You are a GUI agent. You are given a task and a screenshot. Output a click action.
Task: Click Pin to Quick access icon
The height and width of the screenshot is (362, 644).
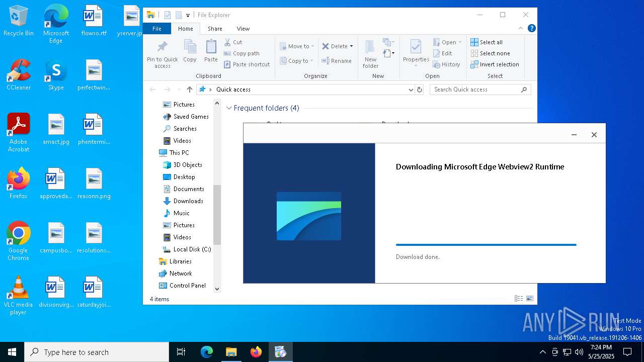(x=162, y=54)
